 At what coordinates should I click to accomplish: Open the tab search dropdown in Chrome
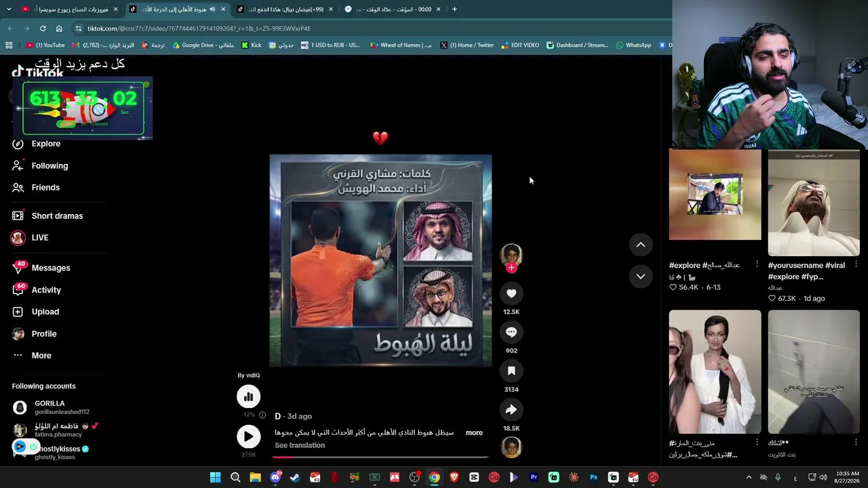pos(7,9)
